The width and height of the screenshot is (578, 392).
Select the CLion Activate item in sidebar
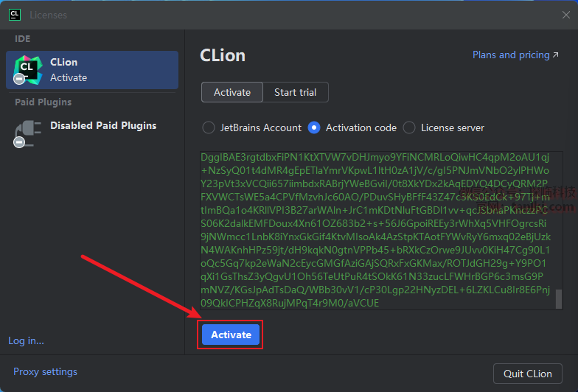[x=92, y=69]
